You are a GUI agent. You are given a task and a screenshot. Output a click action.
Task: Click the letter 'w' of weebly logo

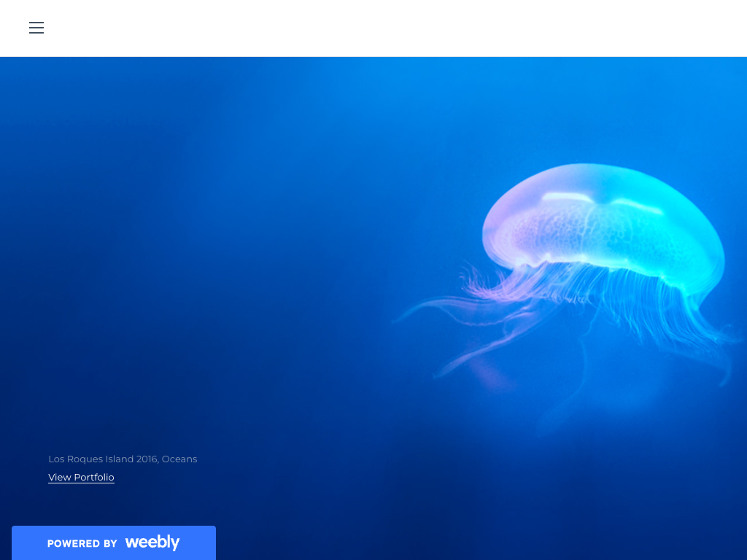tap(131, 542)
